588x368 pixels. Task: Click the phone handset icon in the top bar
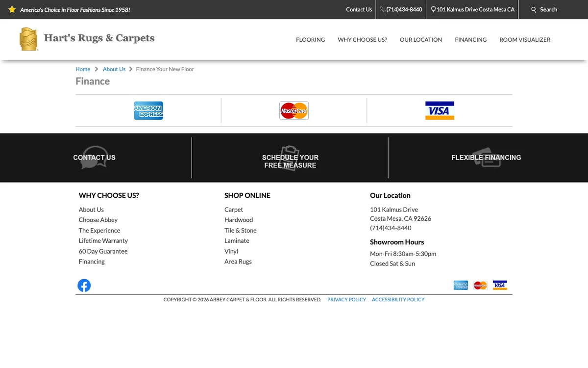tap(383, 9)
